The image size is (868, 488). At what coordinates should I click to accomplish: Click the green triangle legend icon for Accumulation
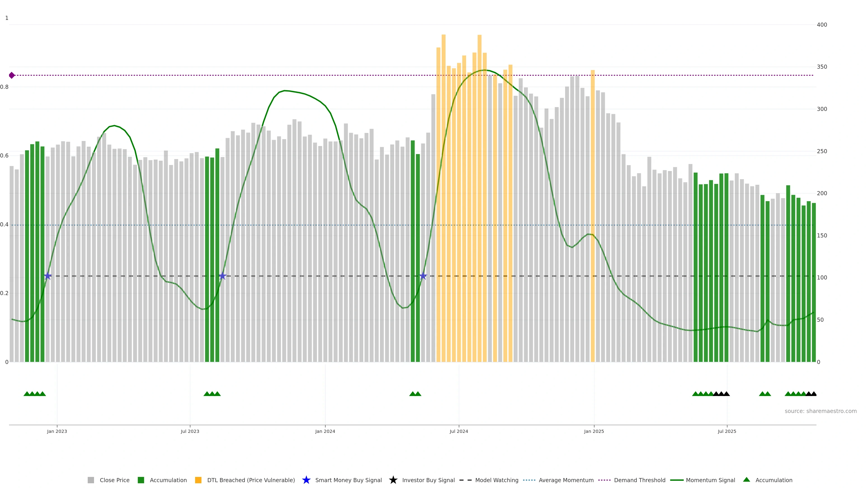(746, 480)
